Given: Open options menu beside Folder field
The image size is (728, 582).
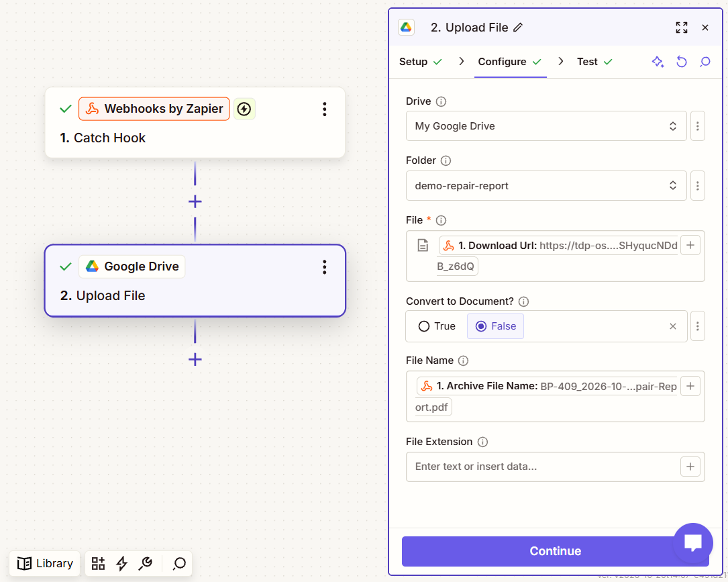Looking at the screenshot, I should coord(697,185).
